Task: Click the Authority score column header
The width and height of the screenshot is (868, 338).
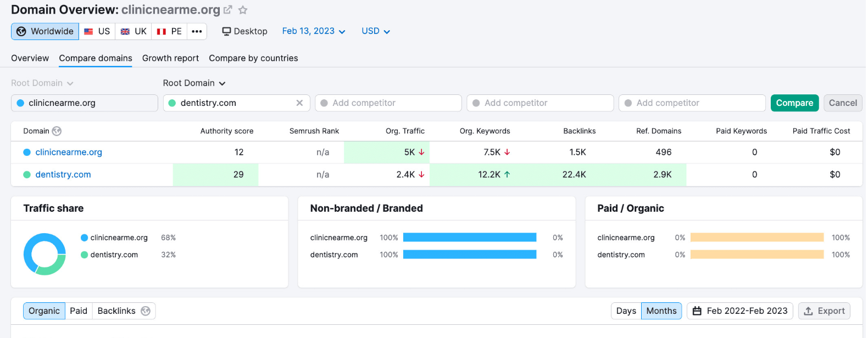Action: [x=227, y=131]
